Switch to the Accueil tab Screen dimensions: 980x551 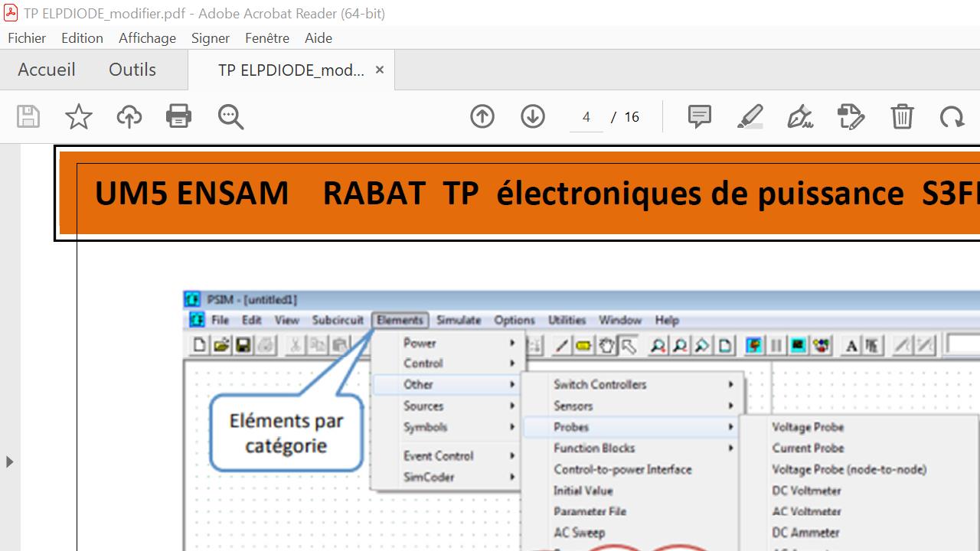tap(47, 70)
